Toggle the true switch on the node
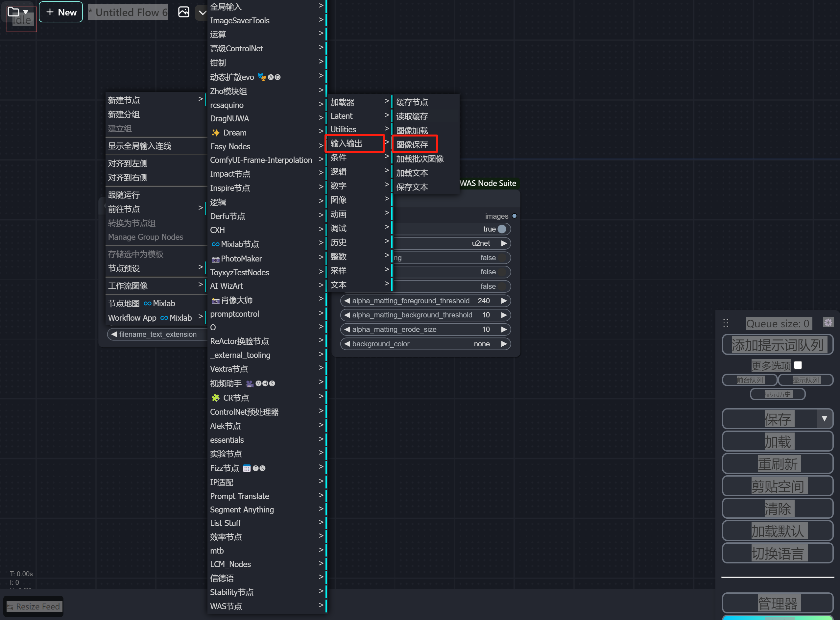Screen dimensions: 840x620 (502, 229)
